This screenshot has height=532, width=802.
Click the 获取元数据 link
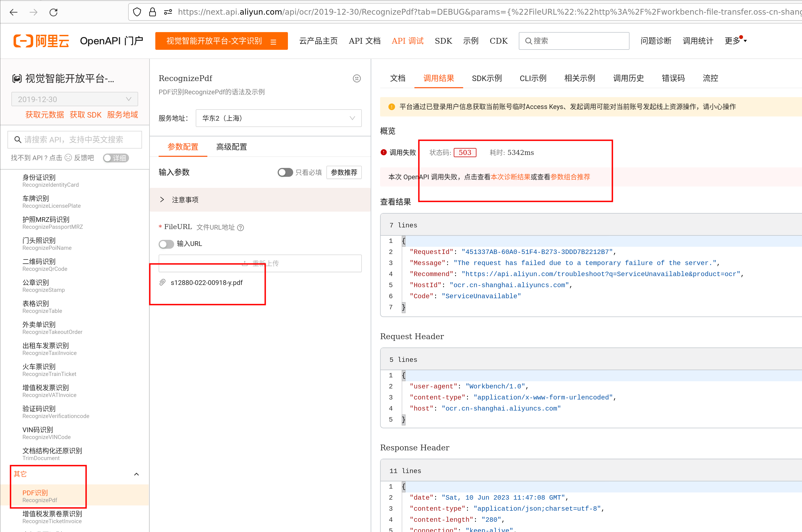[45, 115]
